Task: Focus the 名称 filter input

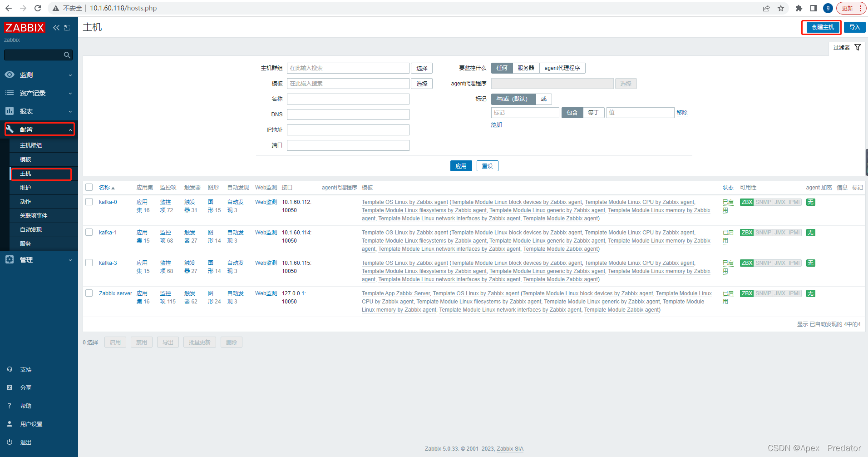Action: pos(348,99)
